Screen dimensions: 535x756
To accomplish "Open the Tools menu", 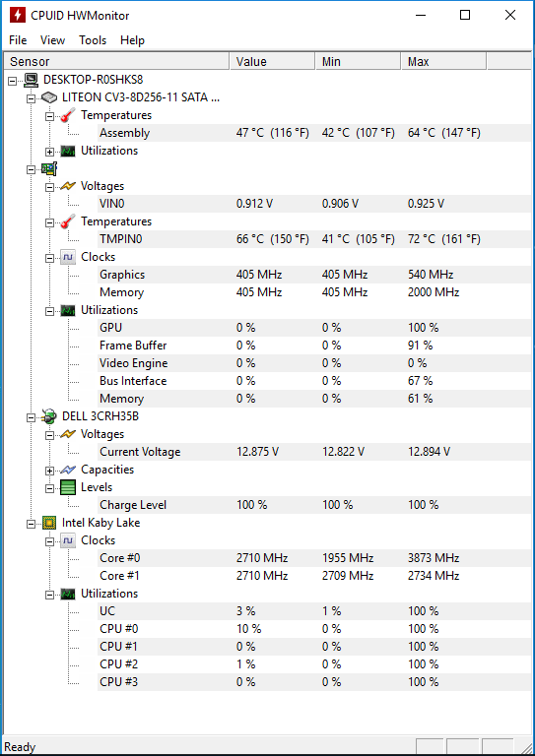I will click(93, 40).
